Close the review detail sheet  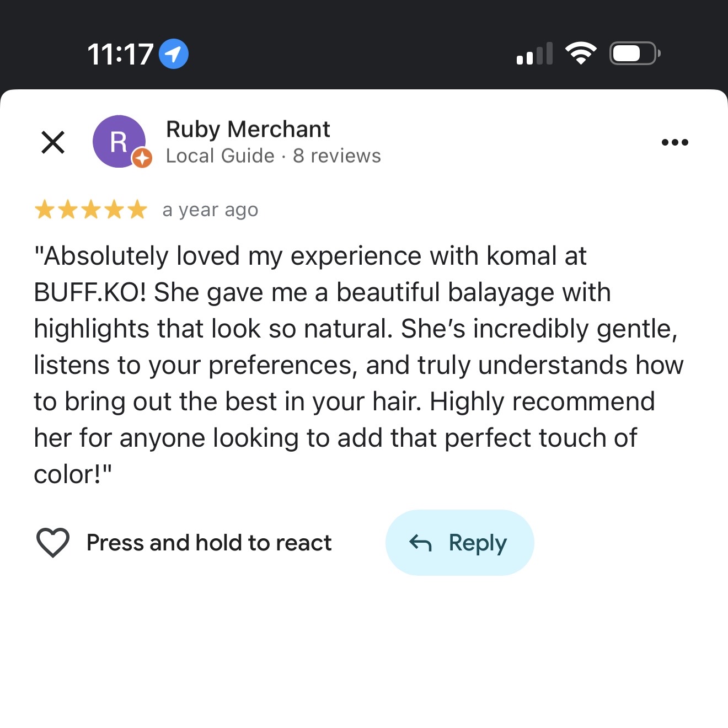[x=53, y=142]
